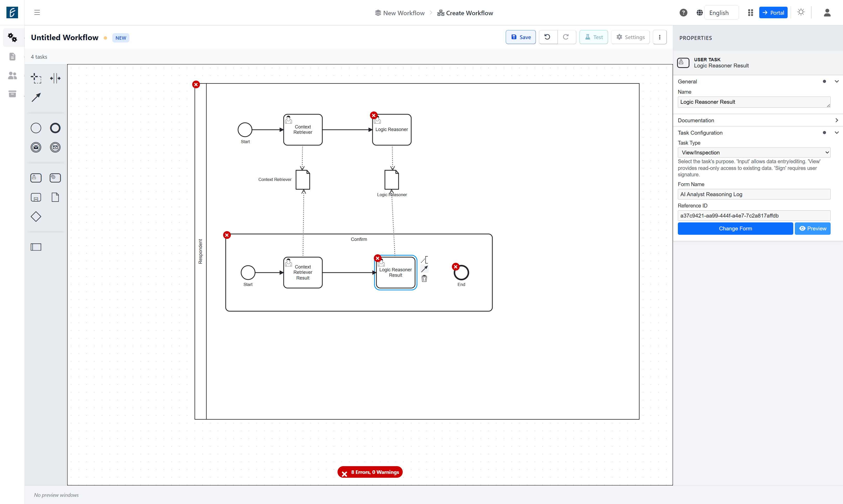Activate the create/remove space tool

pos(55,78)
